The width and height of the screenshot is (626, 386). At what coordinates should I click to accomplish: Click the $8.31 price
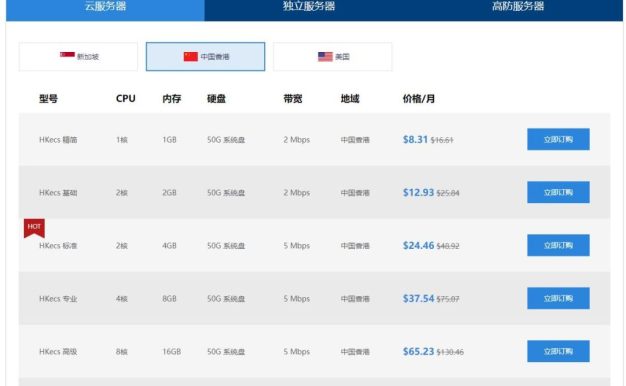point(415,139)
